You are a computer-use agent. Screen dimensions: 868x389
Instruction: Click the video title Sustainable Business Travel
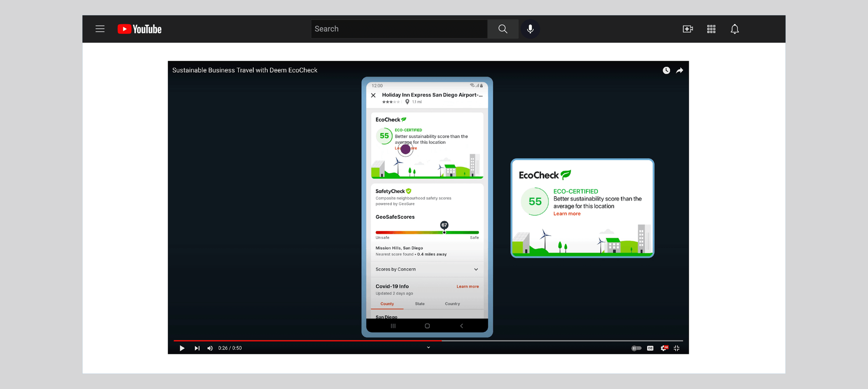pyautogui.click(x=245, y=70)
